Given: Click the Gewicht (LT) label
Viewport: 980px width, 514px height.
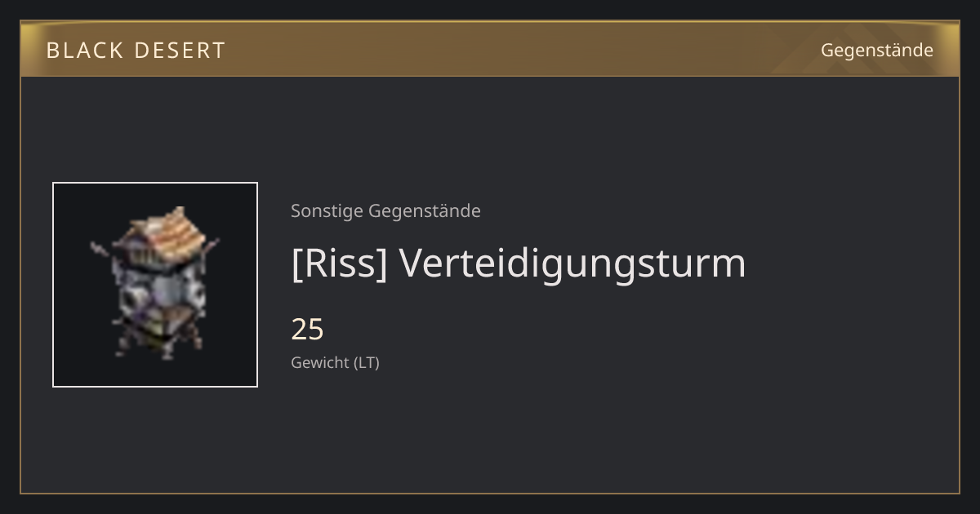Looking at the screenshot, I should [x=335, y=363].
